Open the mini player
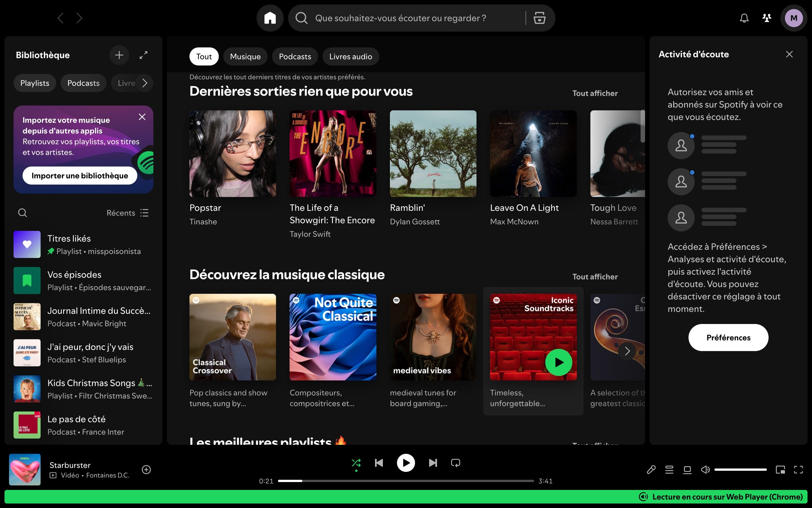 tap(780, 469)
